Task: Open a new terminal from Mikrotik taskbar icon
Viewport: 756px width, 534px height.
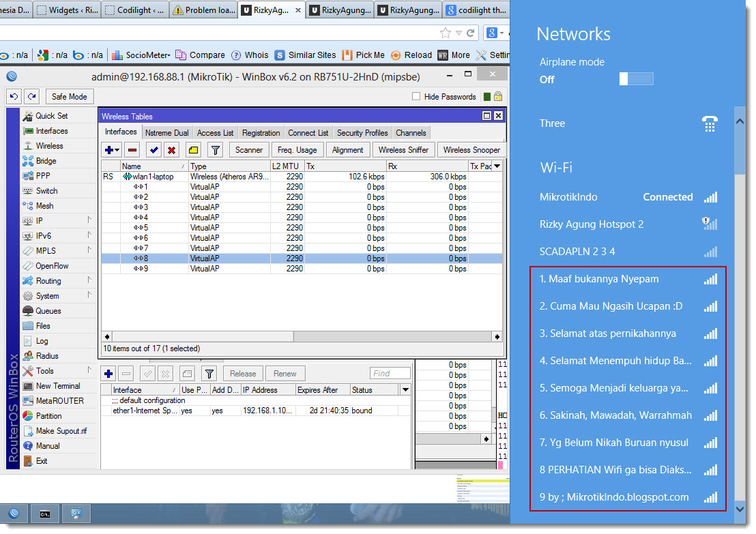Action: tap(44, 514)
